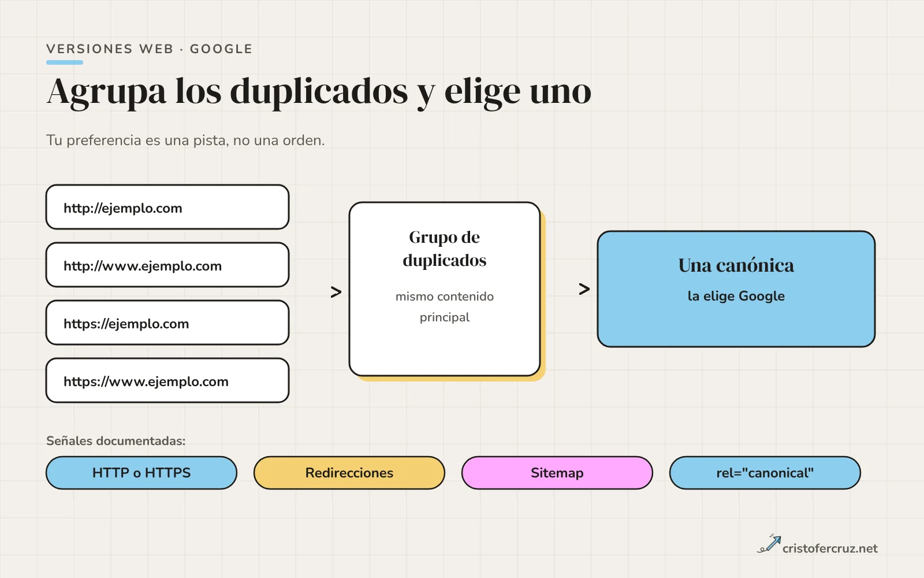924x578 pixels.
Task: Click the blue 'Una canónica' card
Action: click(736, 289)
